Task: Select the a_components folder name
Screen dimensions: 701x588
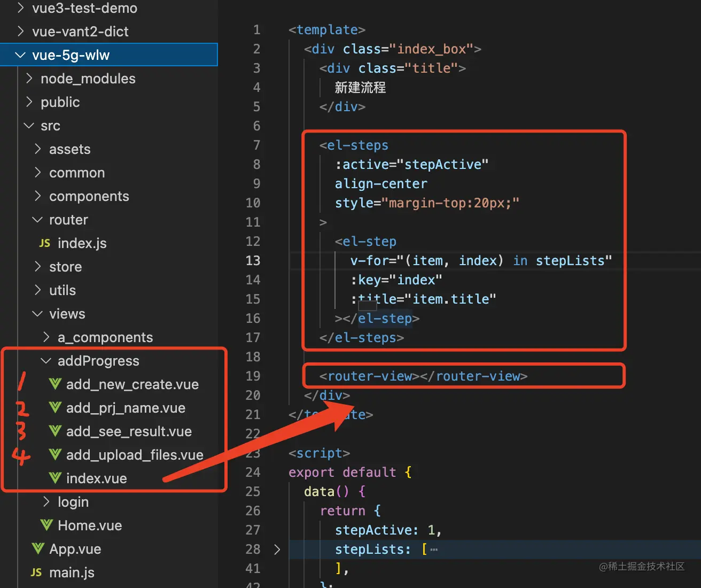Action: tap(105, 337)
